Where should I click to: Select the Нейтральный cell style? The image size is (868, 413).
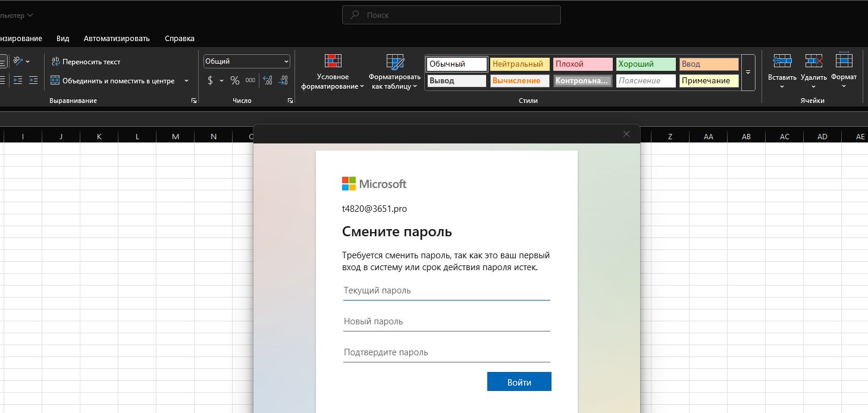520,64
